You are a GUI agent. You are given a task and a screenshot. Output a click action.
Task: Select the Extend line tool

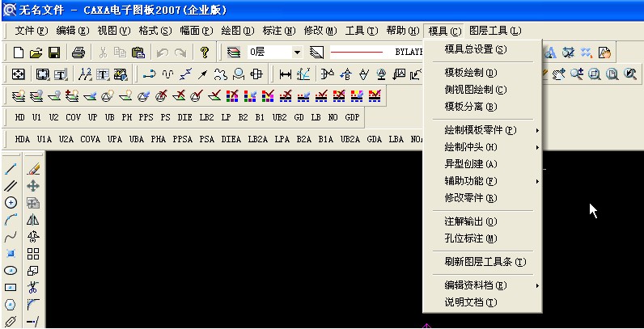tap(33, 322)
